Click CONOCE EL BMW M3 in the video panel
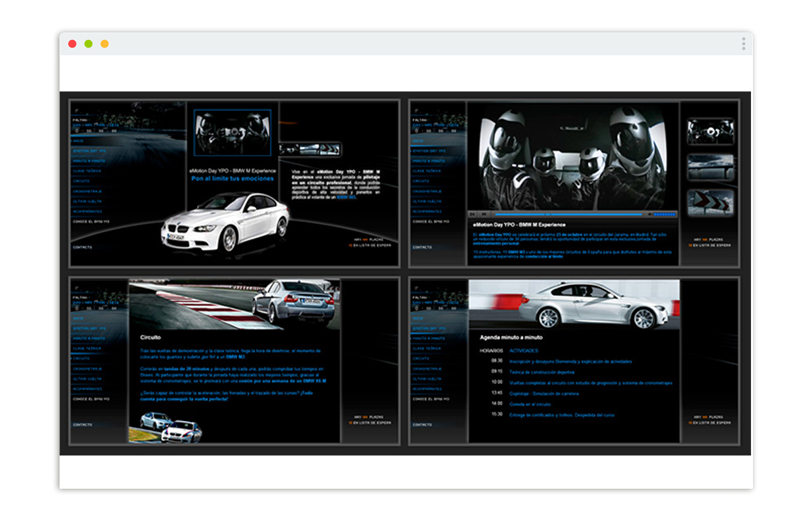Screen dimensions: 812x528 point(431,221)
